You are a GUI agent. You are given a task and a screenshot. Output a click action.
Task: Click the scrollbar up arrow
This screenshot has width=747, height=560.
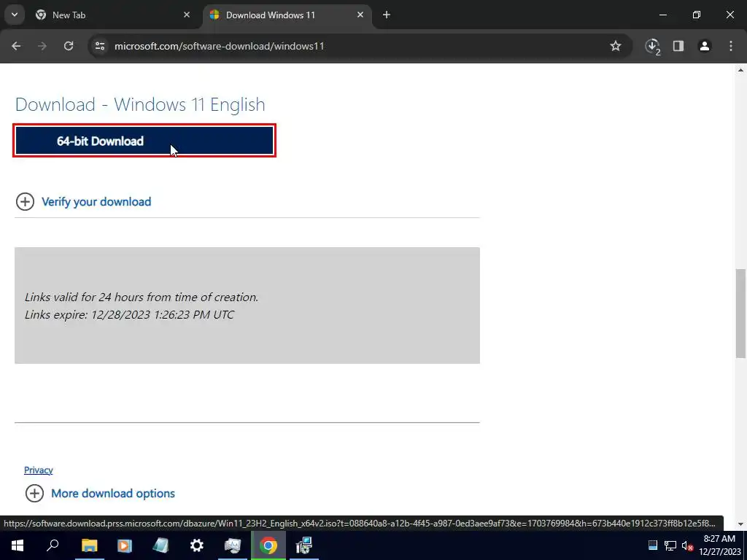click(741, 70)
